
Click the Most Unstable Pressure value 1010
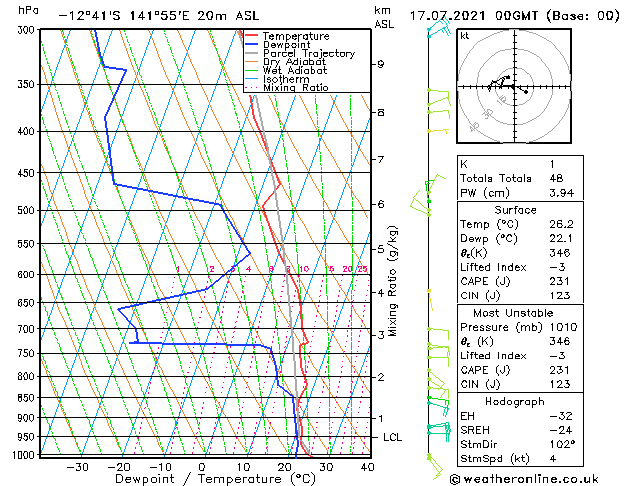click(563, 327)
